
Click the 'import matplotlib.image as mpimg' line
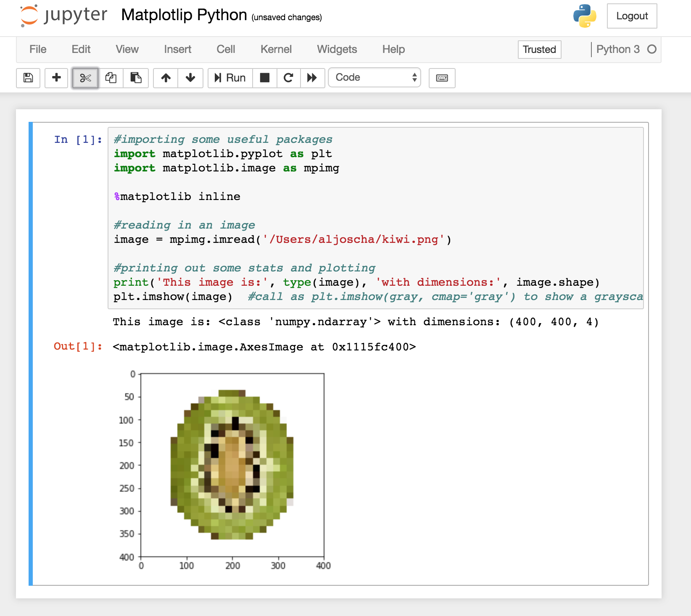click(227, 168)
